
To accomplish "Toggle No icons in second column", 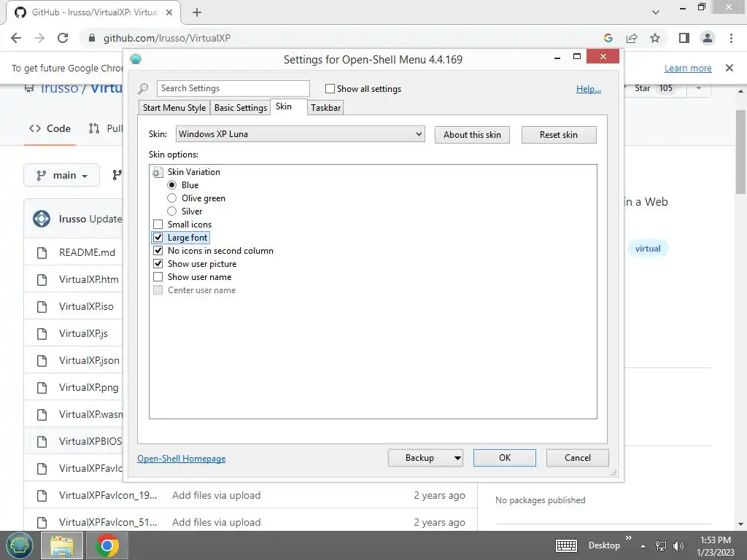I will point(158,251).
